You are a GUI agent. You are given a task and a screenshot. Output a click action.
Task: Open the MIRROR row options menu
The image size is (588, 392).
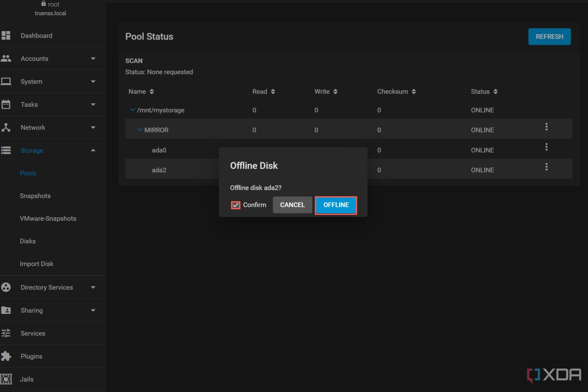(546, 127)
